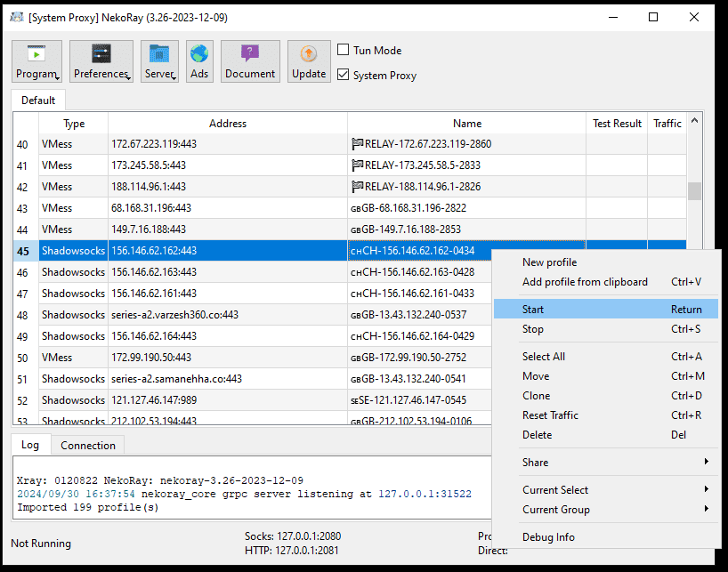Choose New profile from the context menu
Viewport: 728px width, 572px height.
[606, 262]
